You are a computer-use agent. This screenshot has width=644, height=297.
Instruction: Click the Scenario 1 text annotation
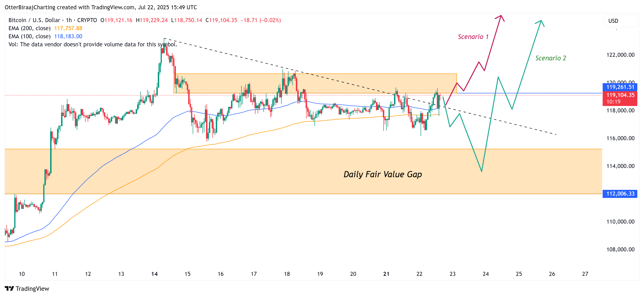point(473,37)
